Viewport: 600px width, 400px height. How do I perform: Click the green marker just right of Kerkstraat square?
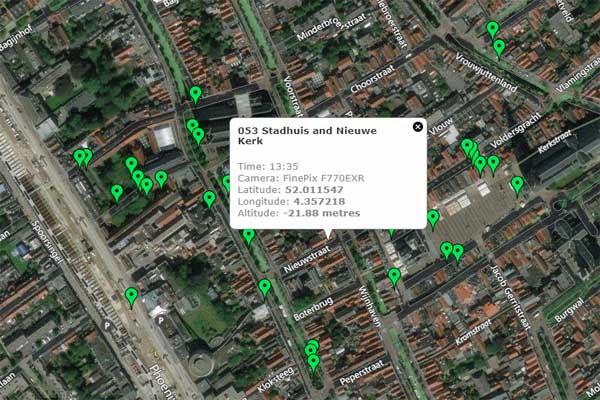tap(517, 186)
